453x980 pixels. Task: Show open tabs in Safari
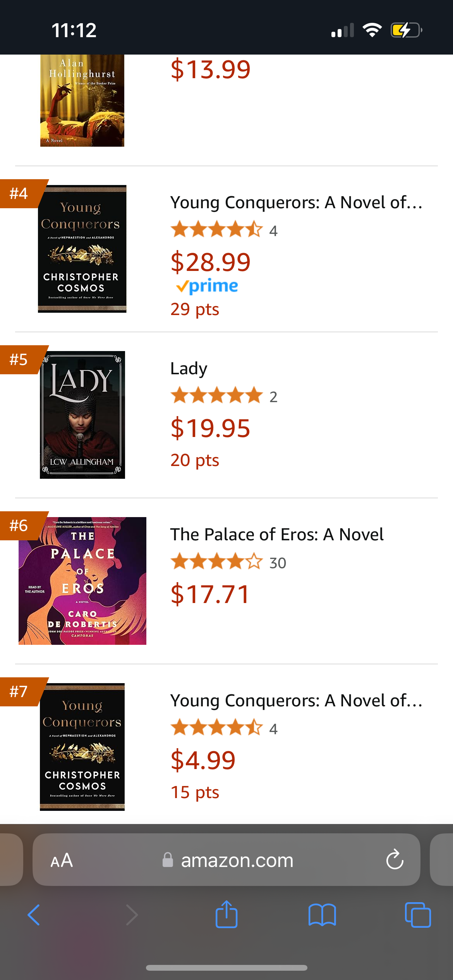click(417, 915)
